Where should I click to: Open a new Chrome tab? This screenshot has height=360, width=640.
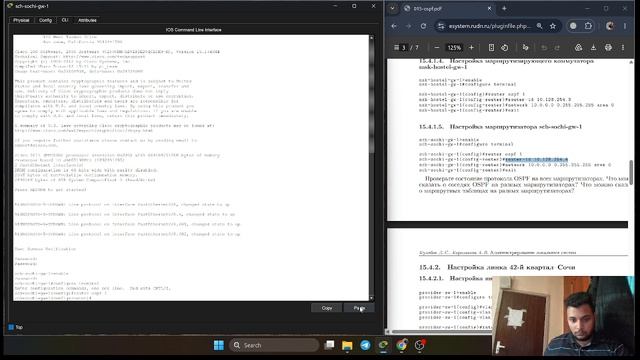(x=504, y=8)
